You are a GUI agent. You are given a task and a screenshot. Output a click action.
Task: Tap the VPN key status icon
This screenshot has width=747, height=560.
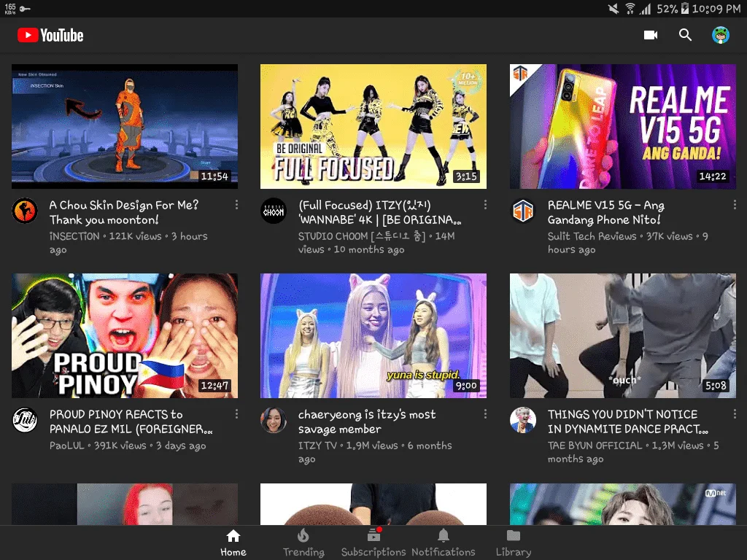point(26,9)
